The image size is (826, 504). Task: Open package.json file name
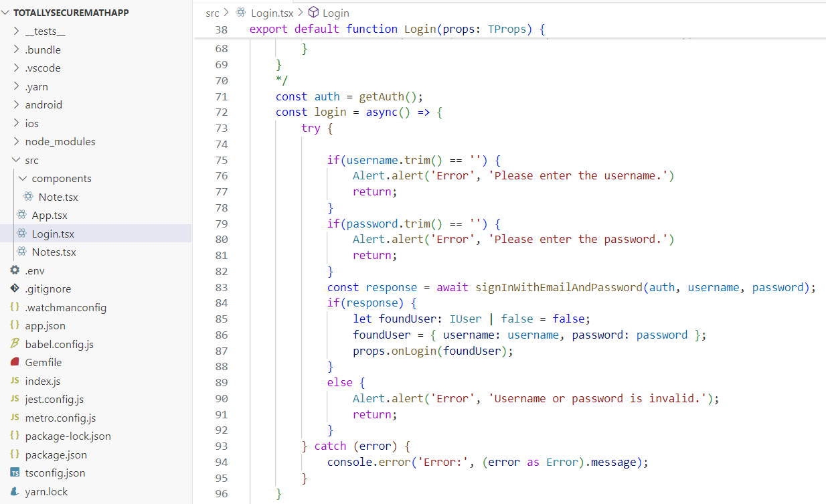[56, 454]
